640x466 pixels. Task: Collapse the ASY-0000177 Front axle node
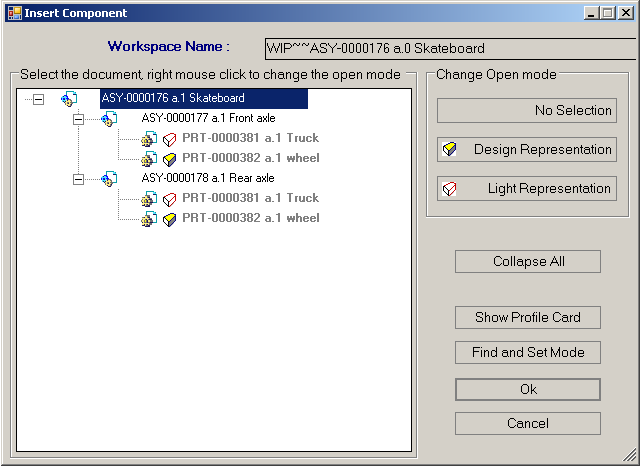79,119
